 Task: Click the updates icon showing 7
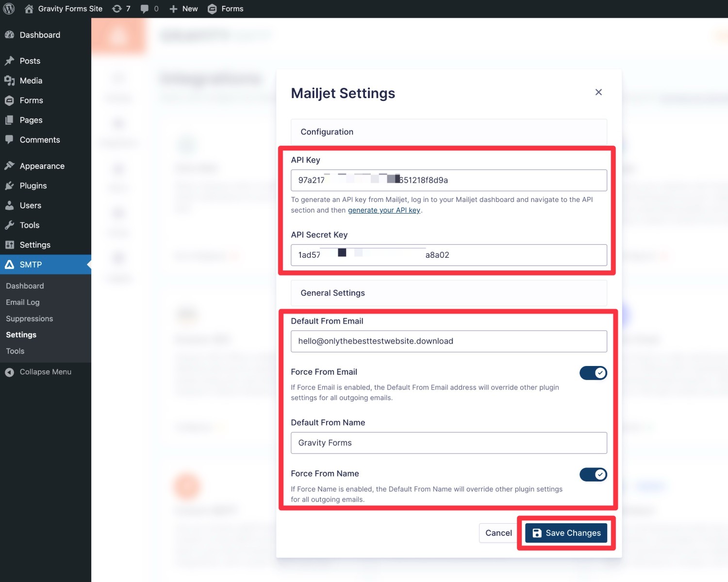[x=117, y=9]
